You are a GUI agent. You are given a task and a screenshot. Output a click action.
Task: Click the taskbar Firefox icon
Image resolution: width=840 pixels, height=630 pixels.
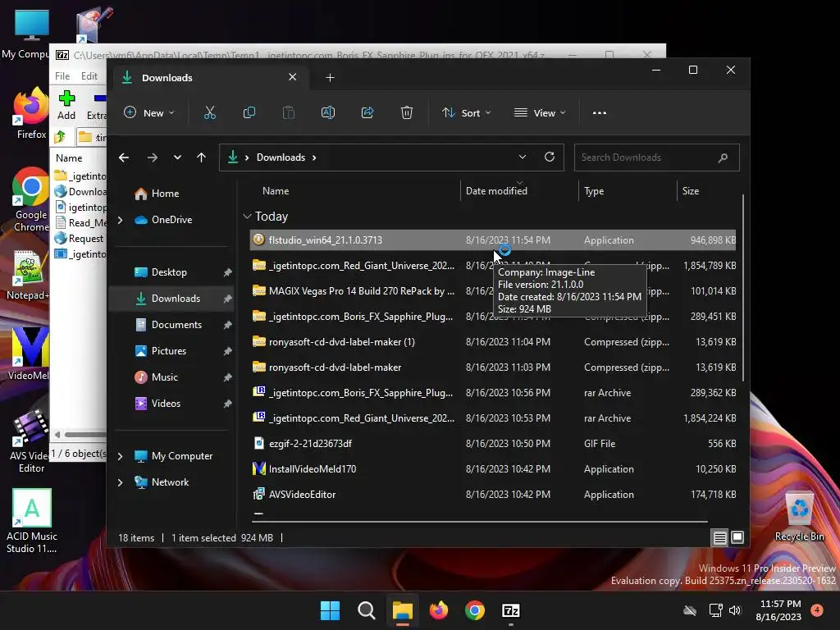tap(439, 610)
